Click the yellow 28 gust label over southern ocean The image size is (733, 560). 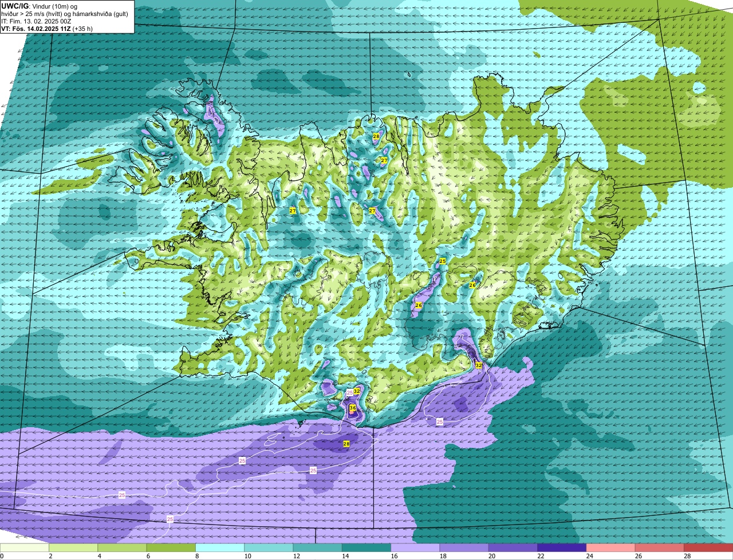point(346,444)
